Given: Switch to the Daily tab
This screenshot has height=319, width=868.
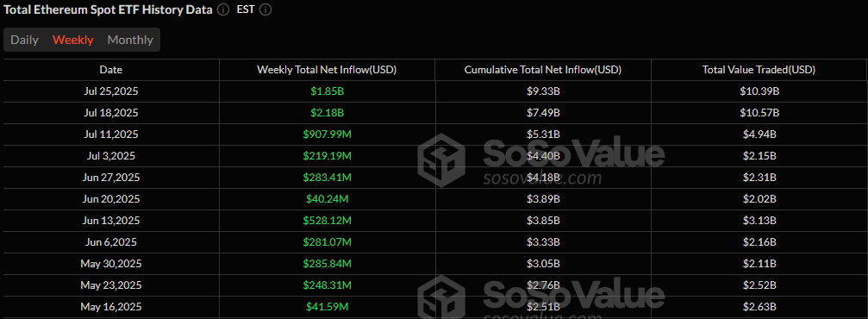Looking at the screenshot, I should pyautogui.click(x=24, y=40).
